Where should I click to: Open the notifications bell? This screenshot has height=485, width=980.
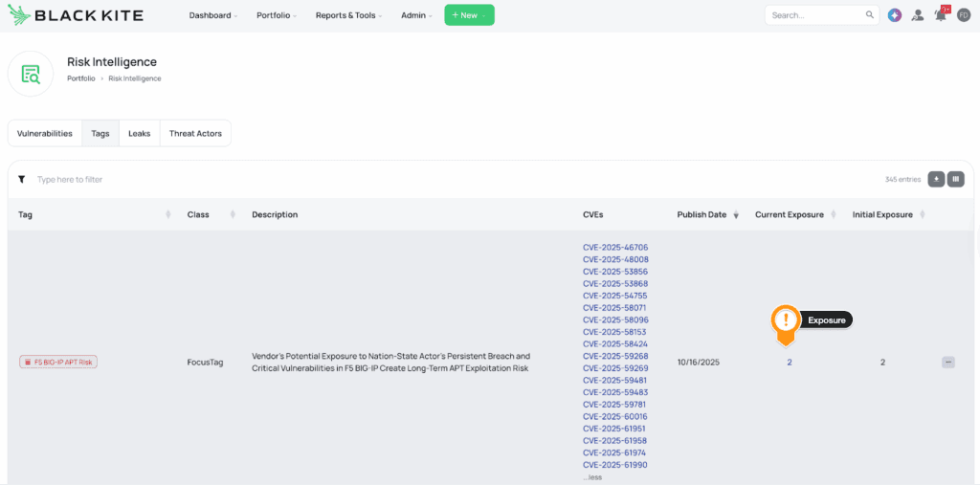click(x=941, y=15)
